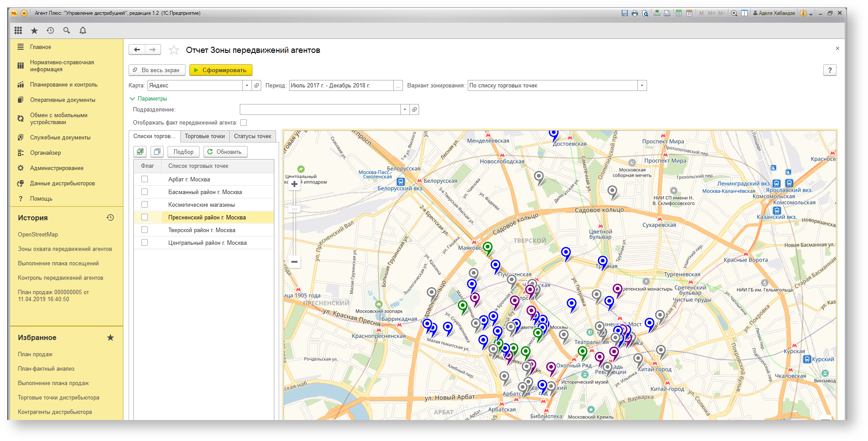Open print preview icon
The height and width of the screenshot is (441, 868).
pos(645,13)
